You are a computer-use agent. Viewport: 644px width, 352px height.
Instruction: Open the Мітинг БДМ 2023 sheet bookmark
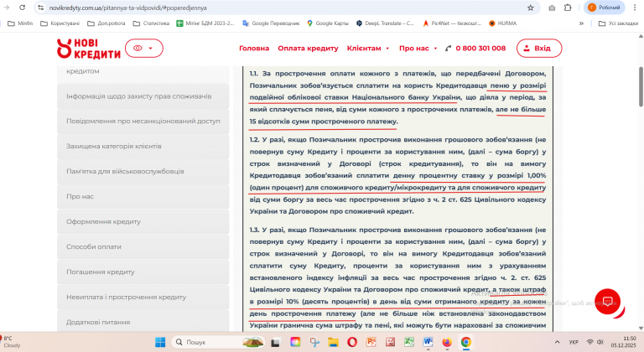205,23
